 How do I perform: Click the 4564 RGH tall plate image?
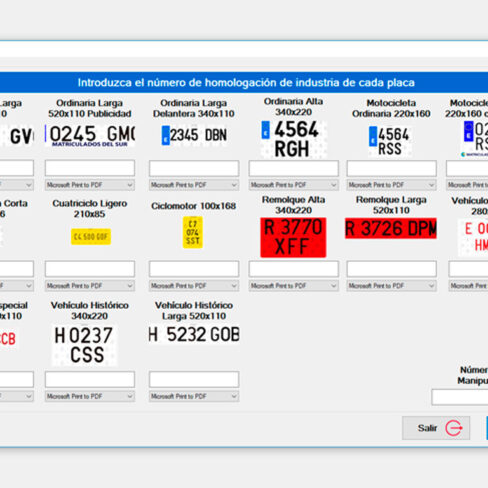293,139
